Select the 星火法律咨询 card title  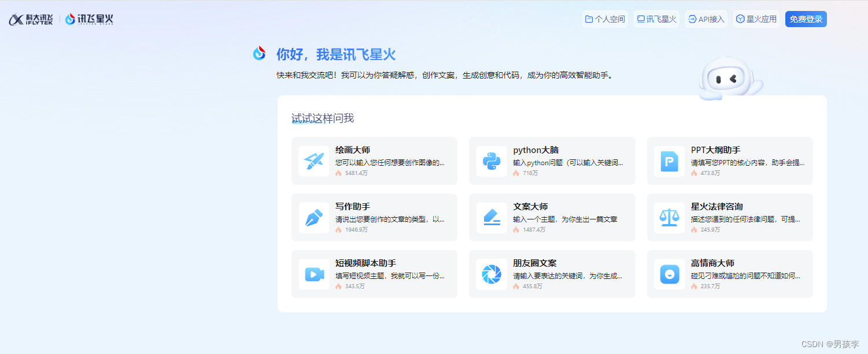(717, 207)
